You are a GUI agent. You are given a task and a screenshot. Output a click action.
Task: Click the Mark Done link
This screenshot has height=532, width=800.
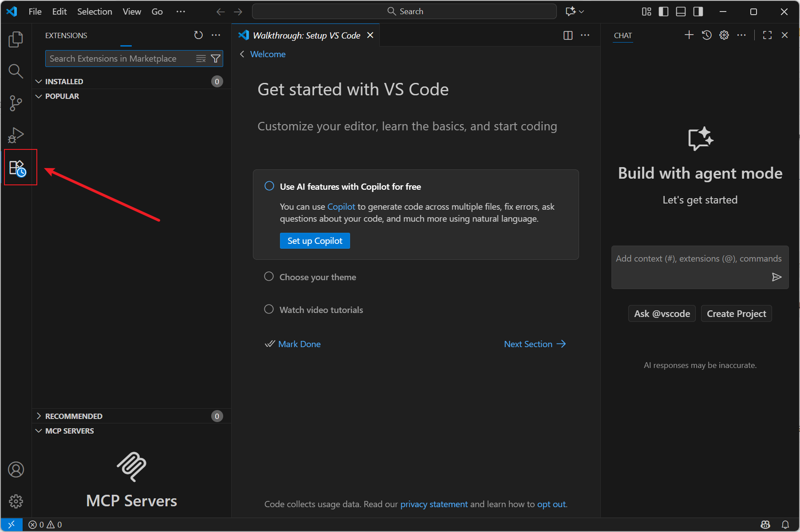point(299,344)
